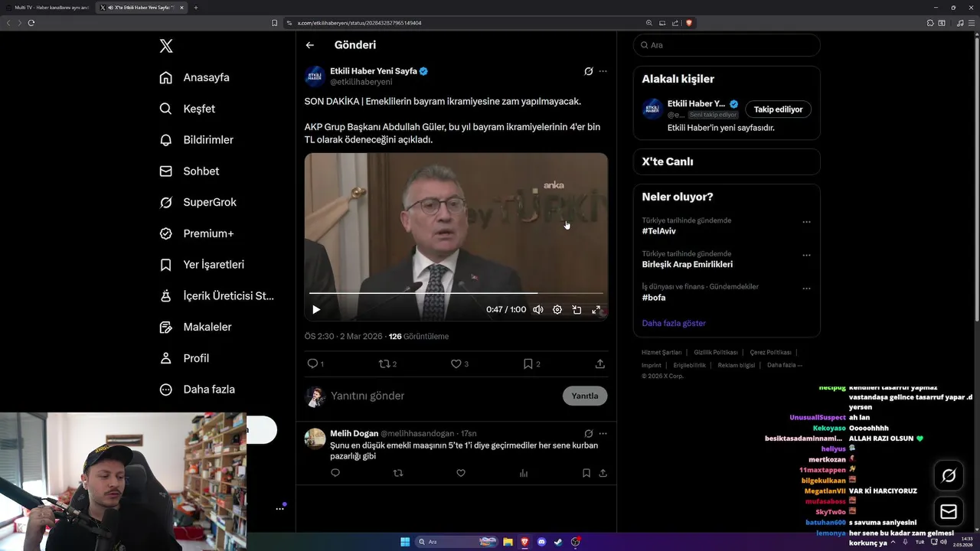Click the Yanıtla button
980x551 pixels.
[585, 396]
